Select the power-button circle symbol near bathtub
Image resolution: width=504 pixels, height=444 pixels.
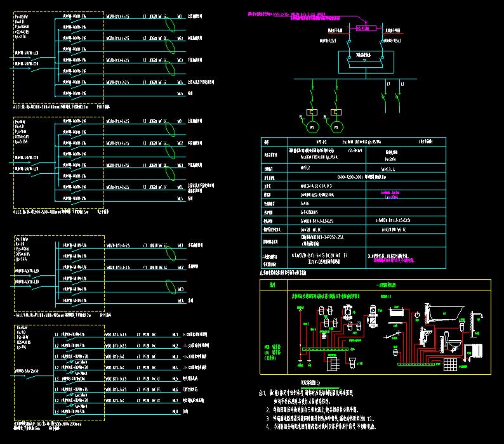[x=417, y=315]
